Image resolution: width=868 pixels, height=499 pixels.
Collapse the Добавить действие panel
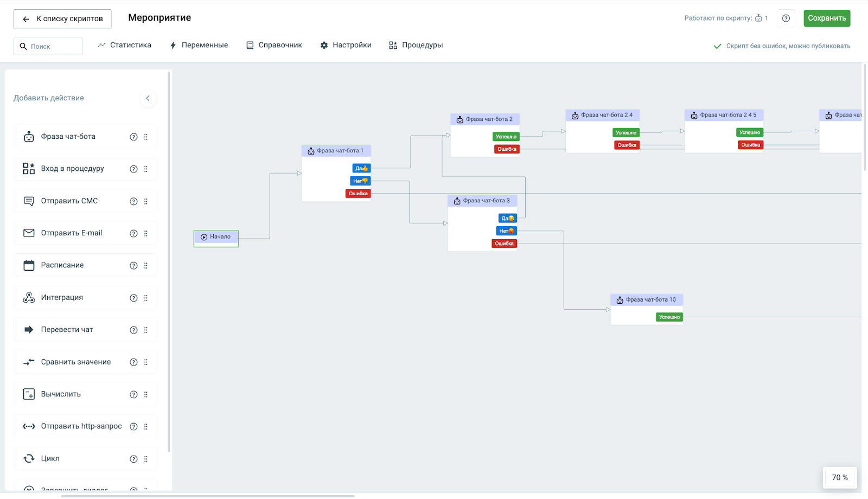click(148, 98)
